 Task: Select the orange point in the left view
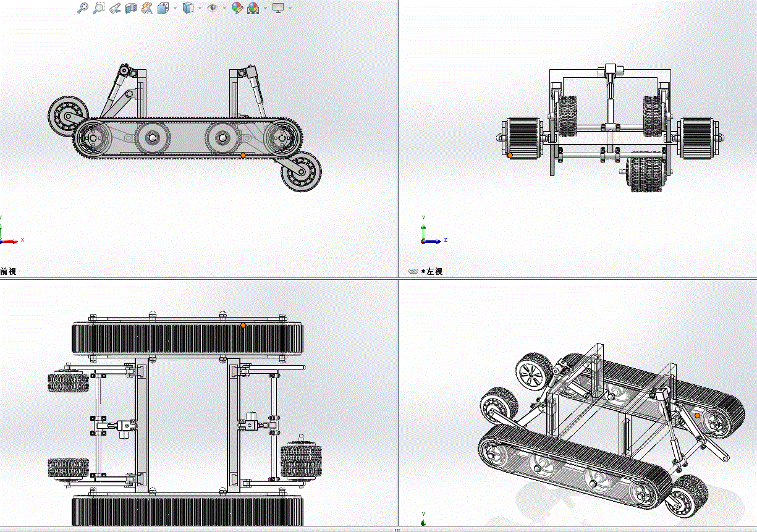tap(510, 155)
